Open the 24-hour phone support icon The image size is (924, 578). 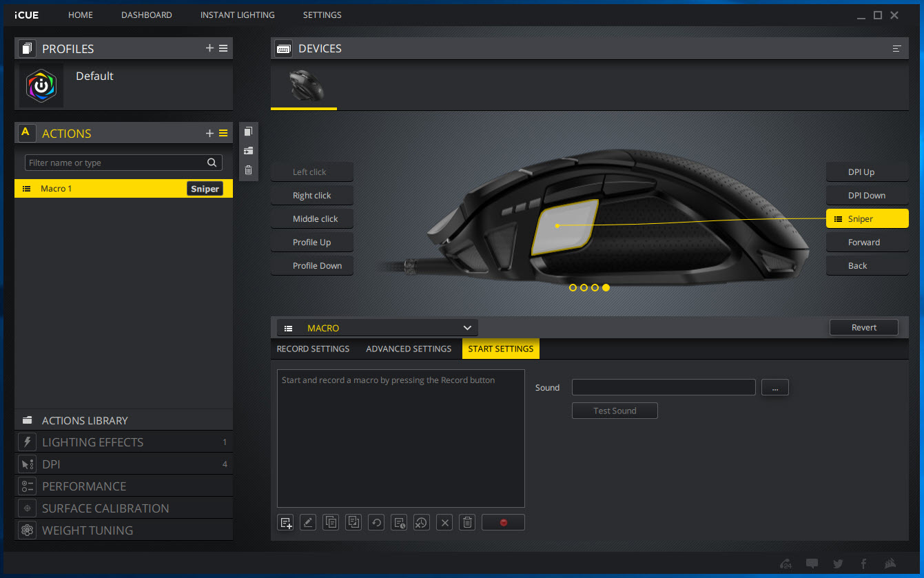click(786, 564)
